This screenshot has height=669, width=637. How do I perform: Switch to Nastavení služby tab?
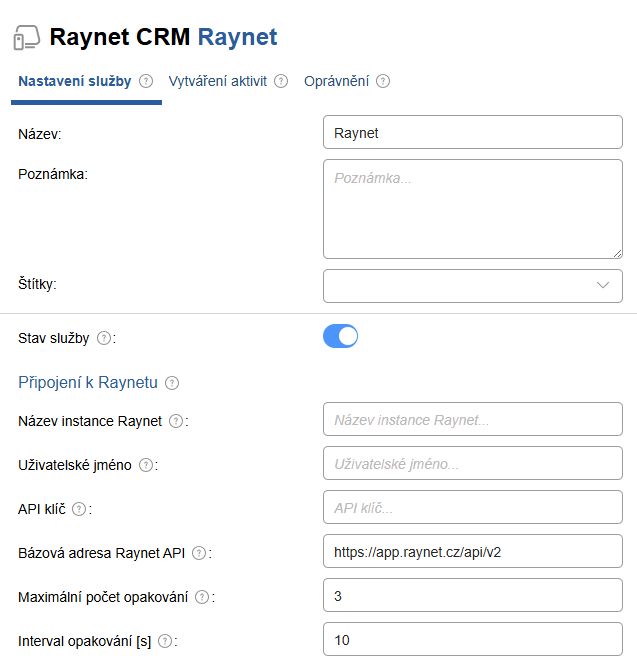point(75,81)
